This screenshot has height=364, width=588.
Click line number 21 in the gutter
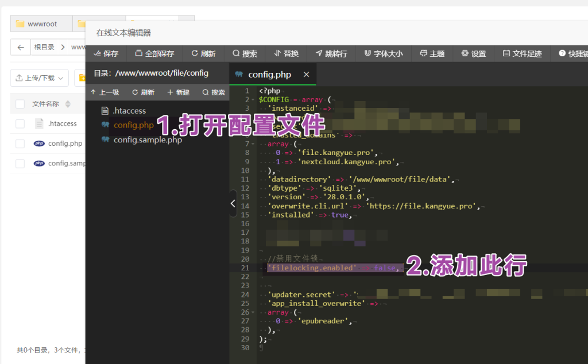click(x=245, y=268)
